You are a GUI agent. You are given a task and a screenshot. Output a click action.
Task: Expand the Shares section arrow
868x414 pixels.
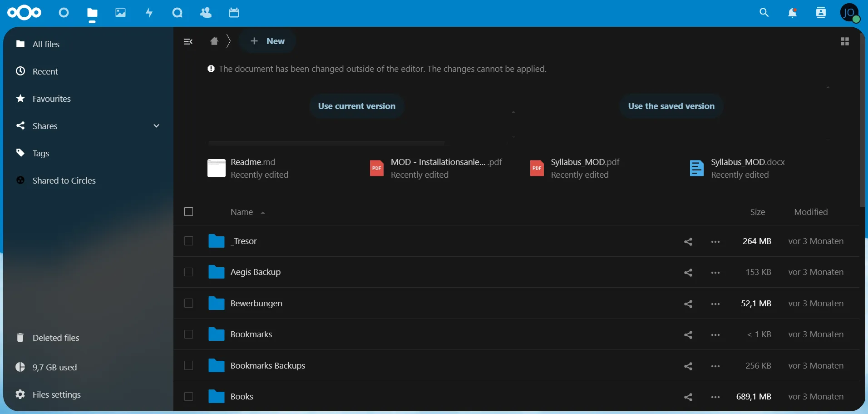157,126
